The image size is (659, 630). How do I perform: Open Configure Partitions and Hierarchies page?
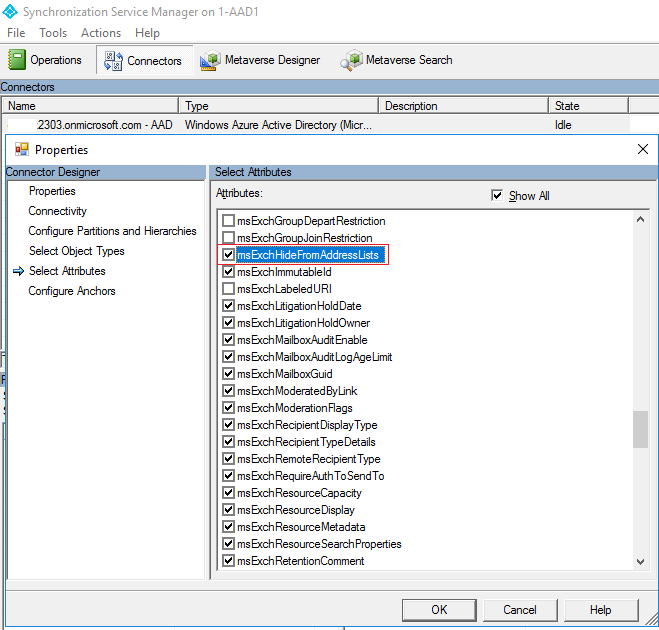point(112,231)
